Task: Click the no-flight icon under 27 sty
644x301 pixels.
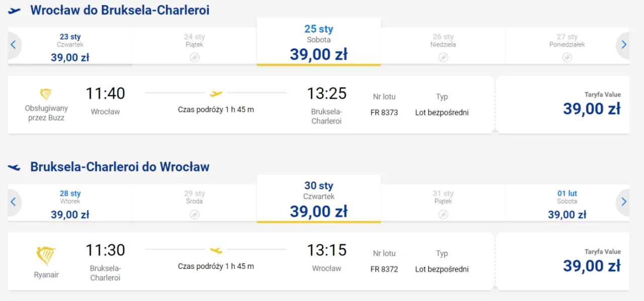Action: point(568,57)
